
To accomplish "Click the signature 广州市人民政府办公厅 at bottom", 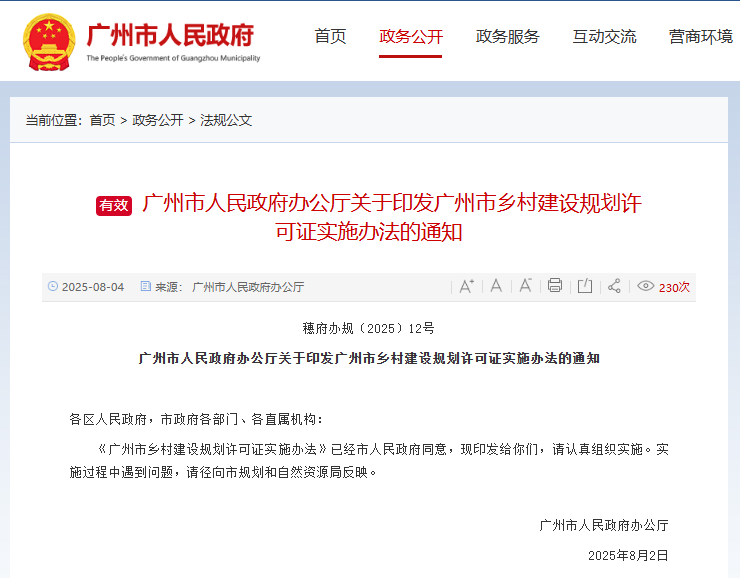I will tap(604, 525).
